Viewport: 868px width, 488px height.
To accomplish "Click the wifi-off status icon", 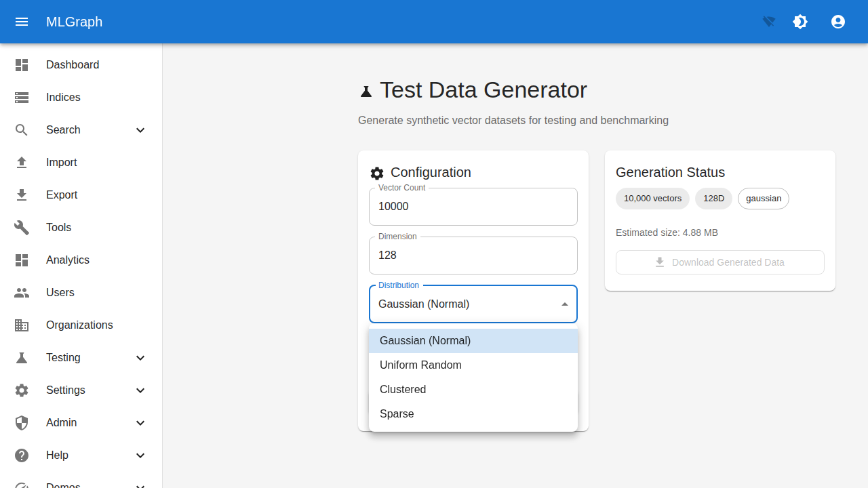I will click(x=768, y=22).
